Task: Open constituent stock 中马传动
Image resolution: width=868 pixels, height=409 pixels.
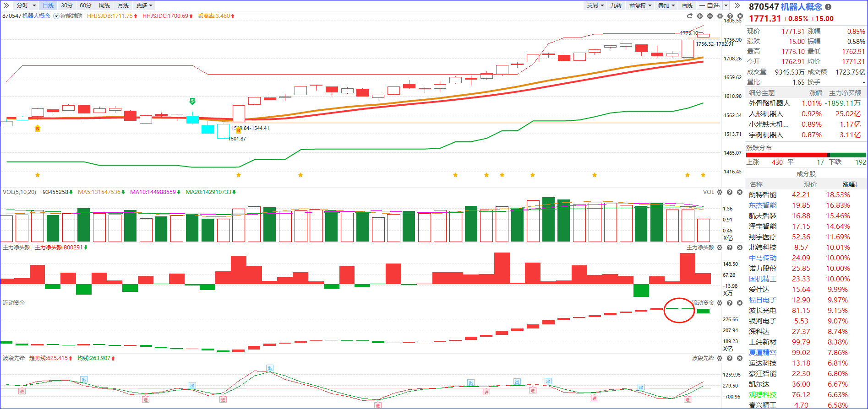Action: [x=763, y=258]
